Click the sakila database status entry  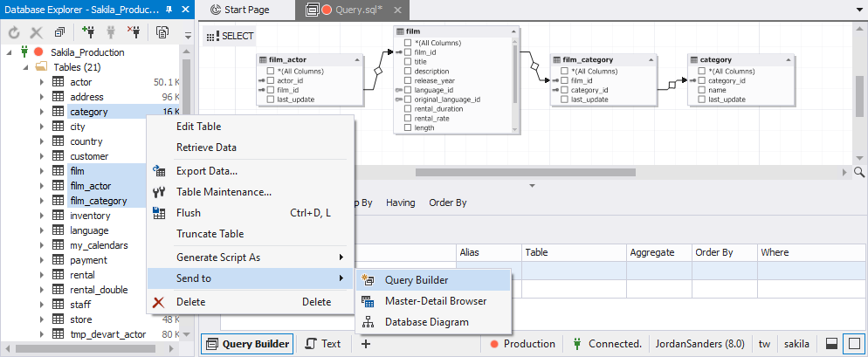point(796,344)
